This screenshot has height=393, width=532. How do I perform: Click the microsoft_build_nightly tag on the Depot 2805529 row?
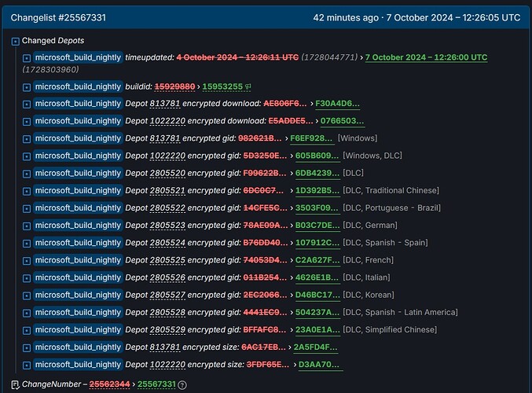coord(78,330)
